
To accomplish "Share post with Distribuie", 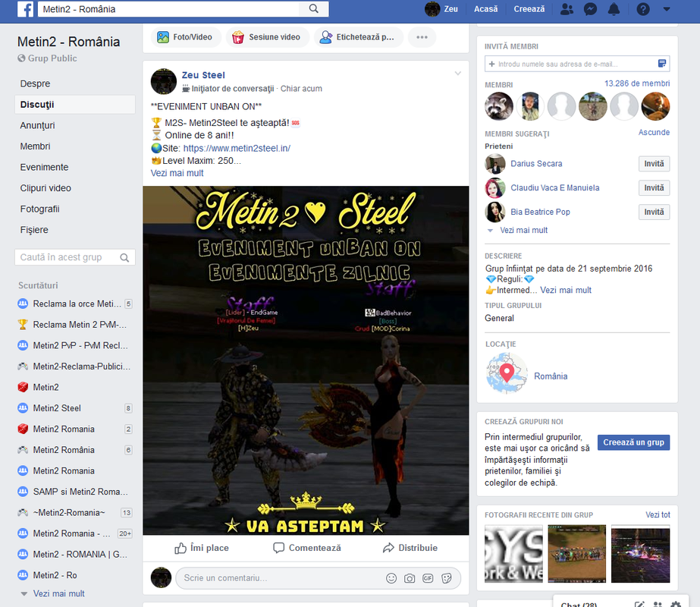I will [410, 548].
